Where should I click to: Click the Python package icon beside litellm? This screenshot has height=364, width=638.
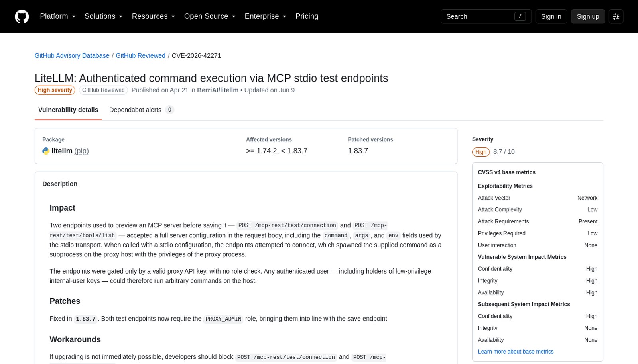(46, 151)
